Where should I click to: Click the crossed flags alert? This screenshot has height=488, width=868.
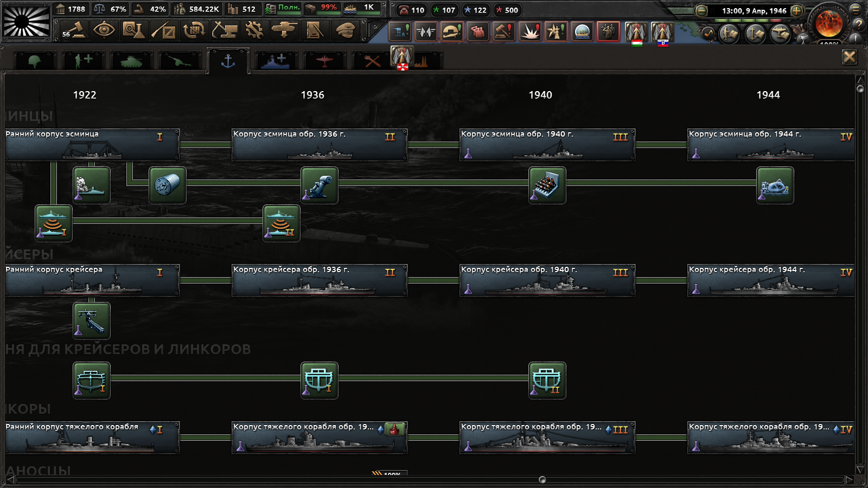pyautogui.click(x=426, y=31)
